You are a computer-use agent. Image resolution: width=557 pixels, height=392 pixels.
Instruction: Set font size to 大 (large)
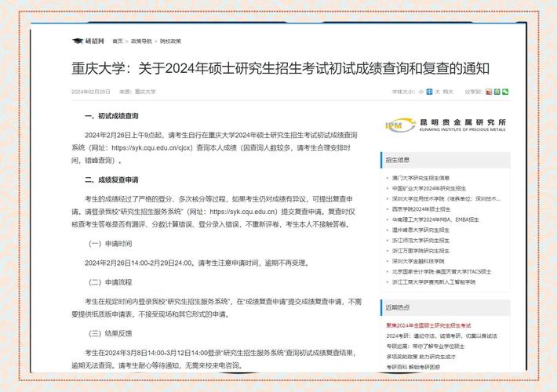tap(437, 92)
